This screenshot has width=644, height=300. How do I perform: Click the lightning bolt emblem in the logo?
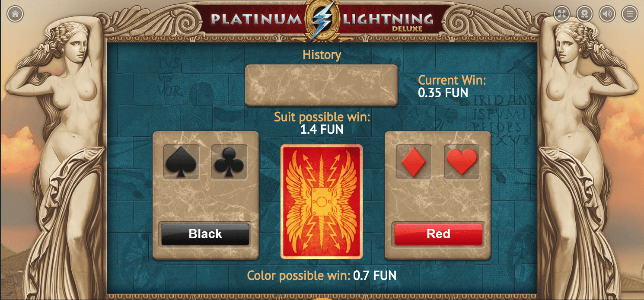pos(322,20)
